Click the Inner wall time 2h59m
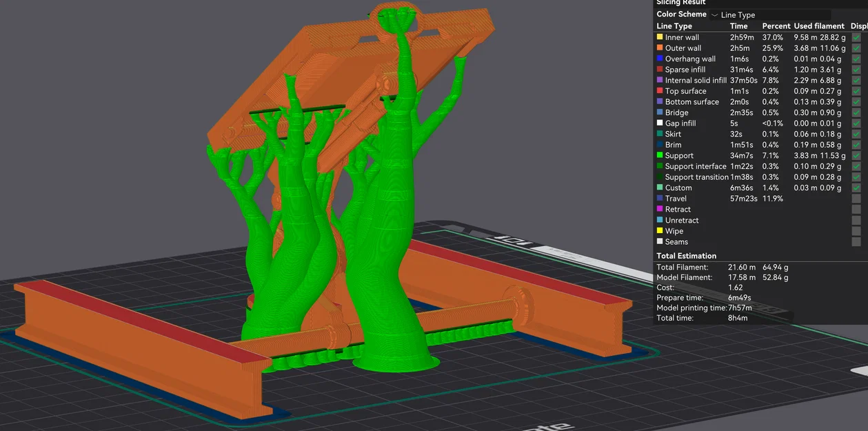Viewport: 868px width, 431px height. coord(742,37)
